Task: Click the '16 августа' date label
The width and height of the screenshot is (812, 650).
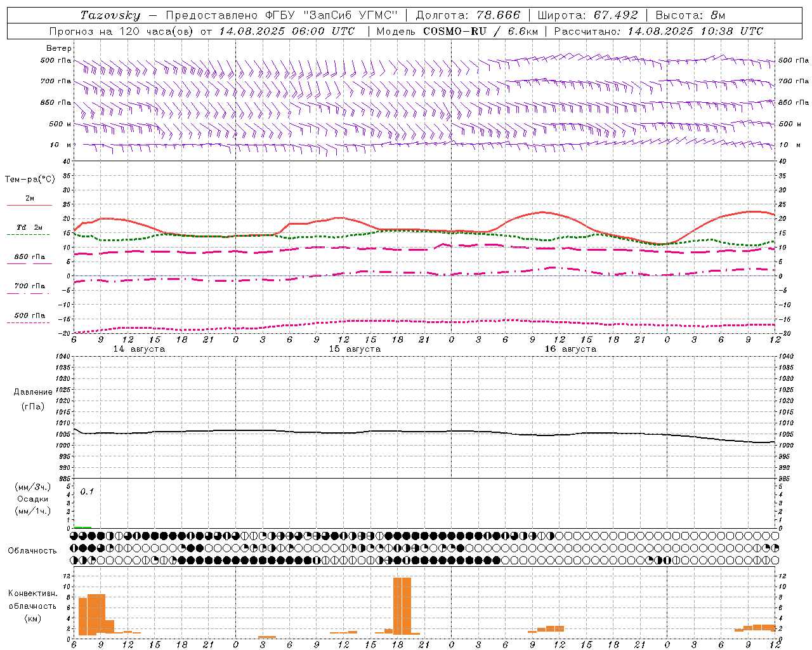Action: (570, 349)
